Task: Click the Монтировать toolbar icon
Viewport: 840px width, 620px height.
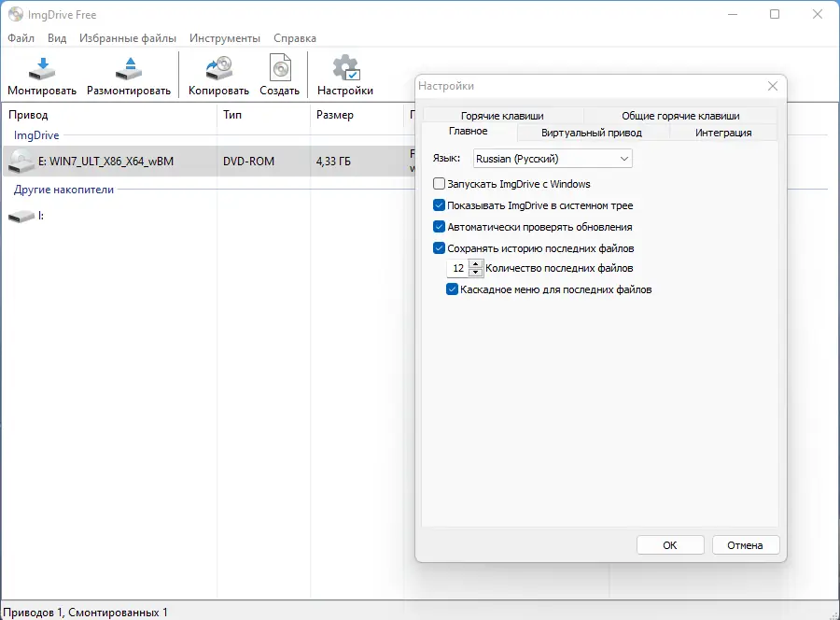Action: coord(42,69)
